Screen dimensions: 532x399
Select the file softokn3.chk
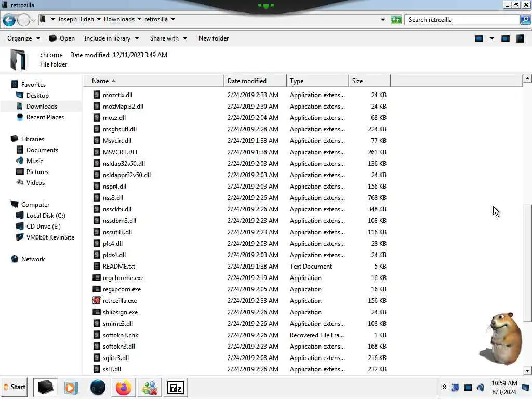[x=121, y=335]
